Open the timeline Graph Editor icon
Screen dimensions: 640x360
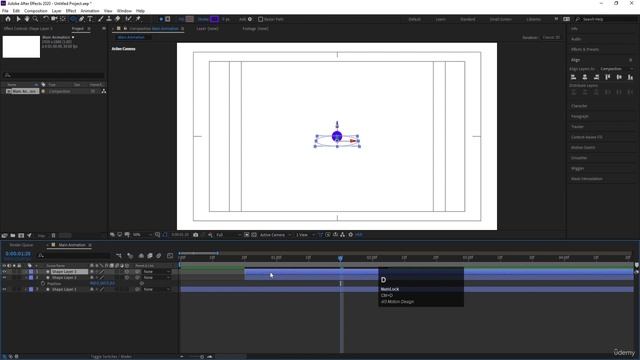[170, 256]
